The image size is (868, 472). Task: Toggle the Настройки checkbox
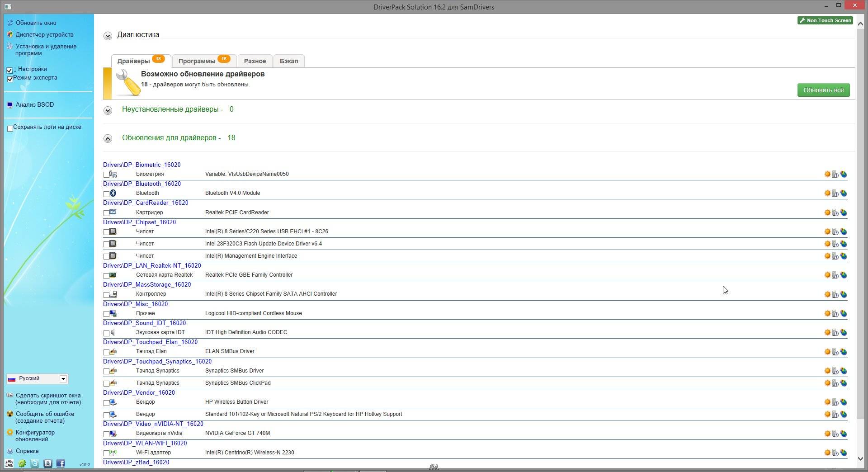9,70
